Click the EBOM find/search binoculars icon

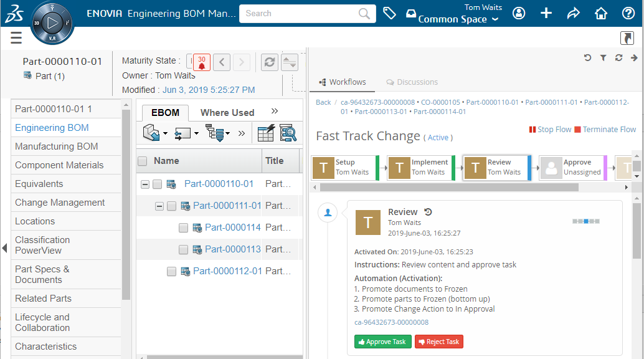[x=288, y=133]
